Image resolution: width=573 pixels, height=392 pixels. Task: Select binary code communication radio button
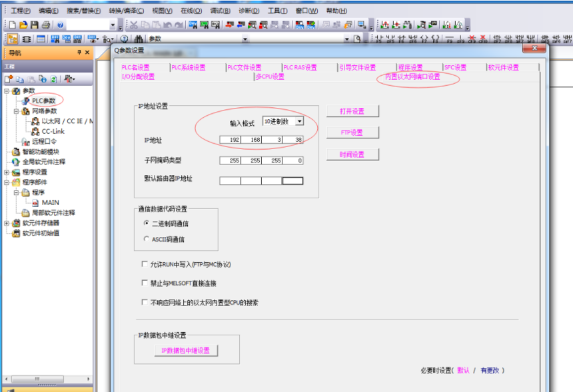(146, 223)
